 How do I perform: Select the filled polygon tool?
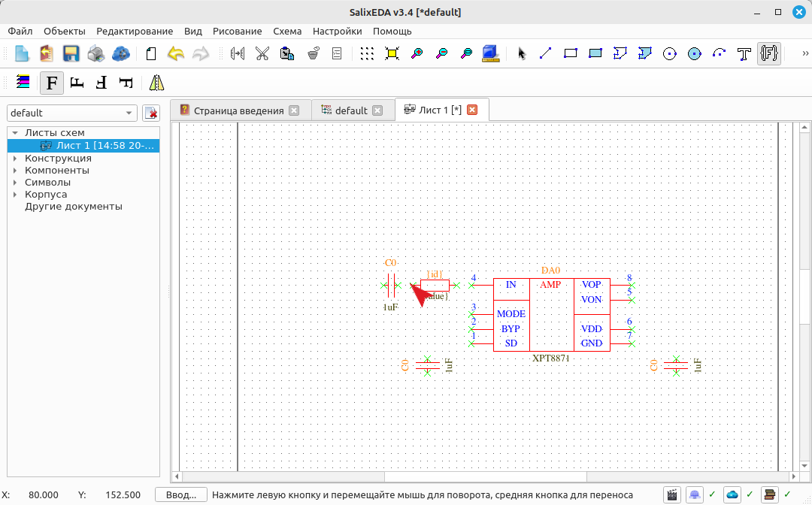(x=645, y=53)
